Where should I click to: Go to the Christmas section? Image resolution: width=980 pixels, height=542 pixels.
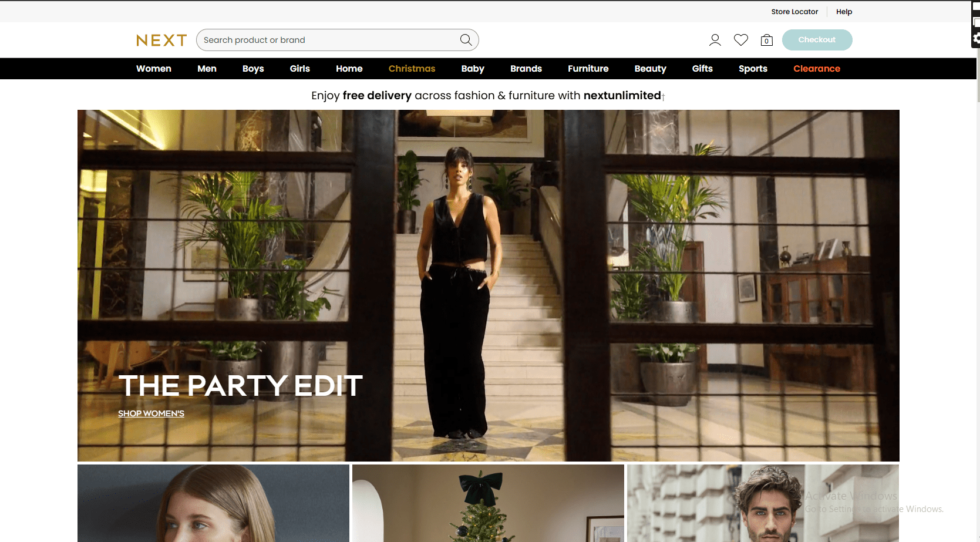412,69
